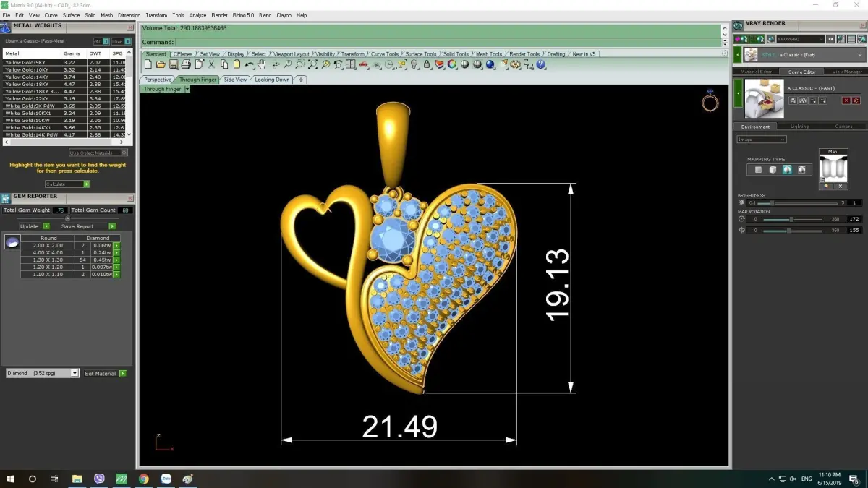The width and height of the screenshot is (868, 488).
Task: Select the cube mapping type
Action: tap(773, 170)
